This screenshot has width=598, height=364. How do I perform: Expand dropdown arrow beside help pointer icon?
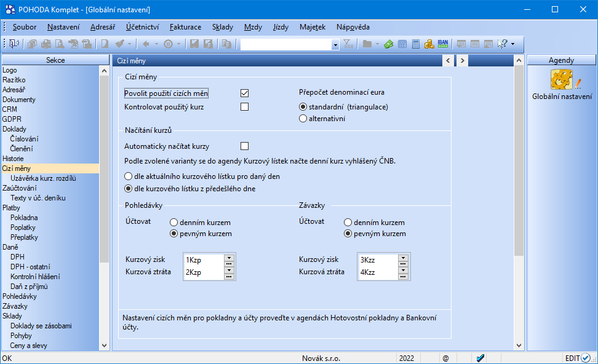click(x=512, y=44)
